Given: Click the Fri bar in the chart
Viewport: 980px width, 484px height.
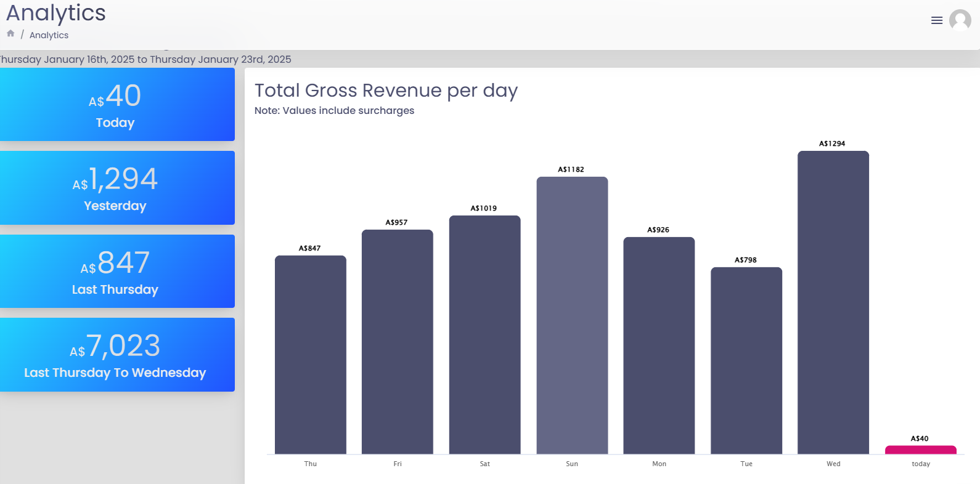Looking at the screenshot, I should (x=398, y=342).
